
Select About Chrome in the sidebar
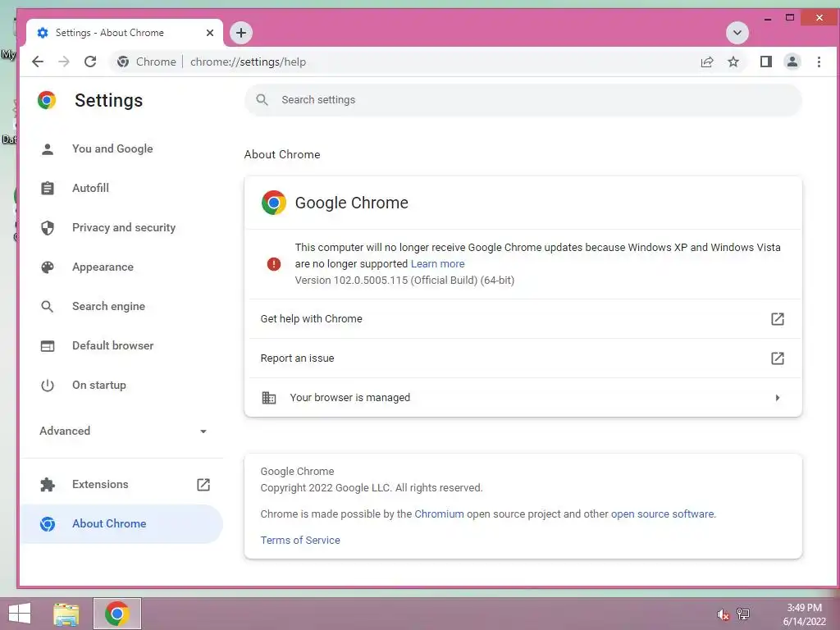(x=122, y=524)
